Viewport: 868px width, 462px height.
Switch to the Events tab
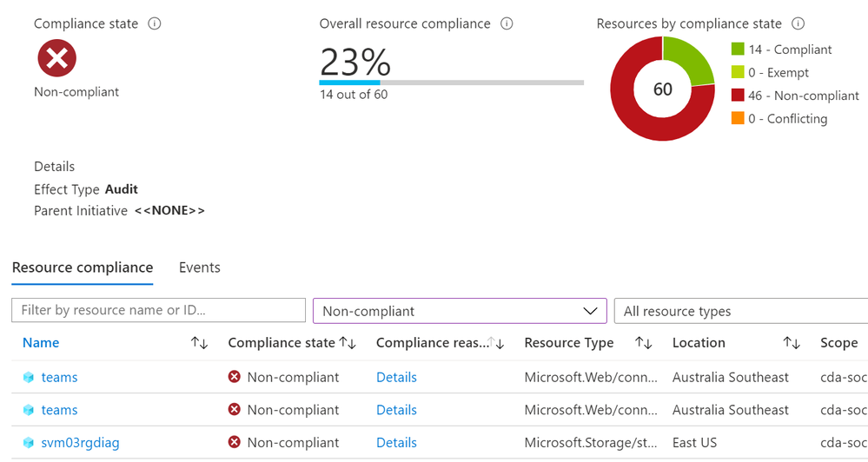(200, 267)
